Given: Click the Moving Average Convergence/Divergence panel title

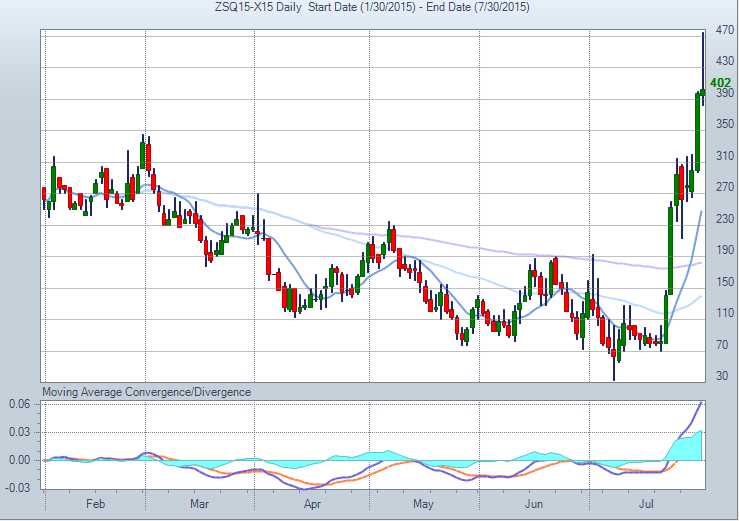Looking at the screenshot, I should point(146,392).
